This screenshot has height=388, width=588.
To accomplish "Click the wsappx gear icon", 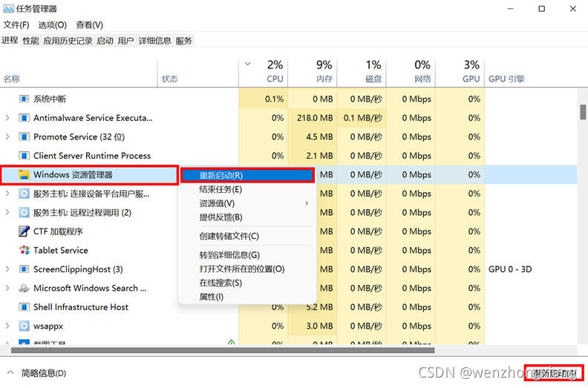I will tap(24, 326).
